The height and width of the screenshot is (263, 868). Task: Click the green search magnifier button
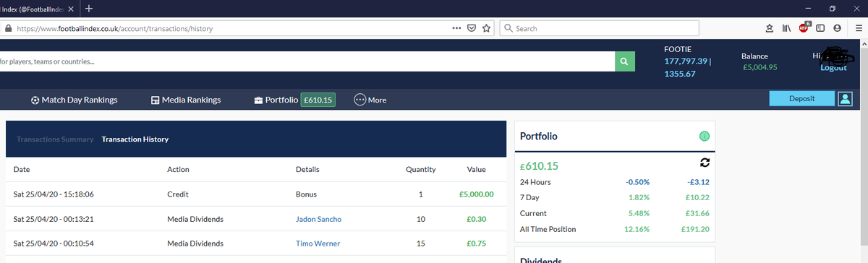[x=625, y=61]
